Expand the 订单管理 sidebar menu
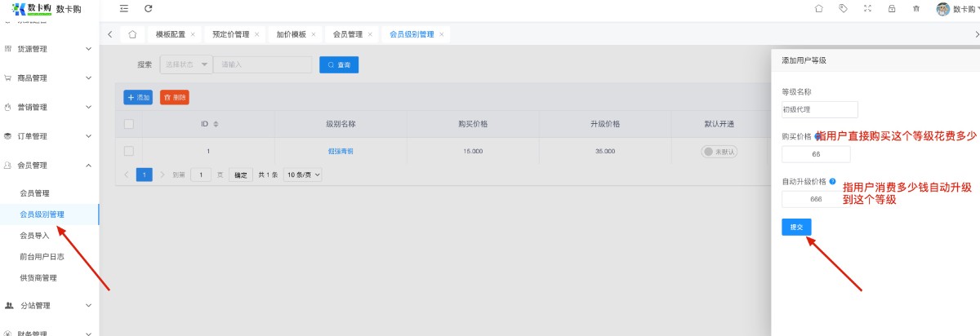Screen dimensions: 980x336 49,136
